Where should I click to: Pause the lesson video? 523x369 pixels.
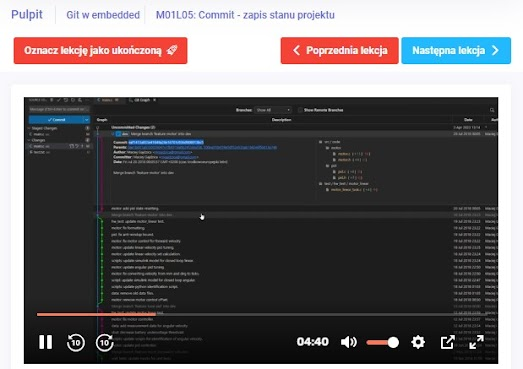(x=45, y=342)
